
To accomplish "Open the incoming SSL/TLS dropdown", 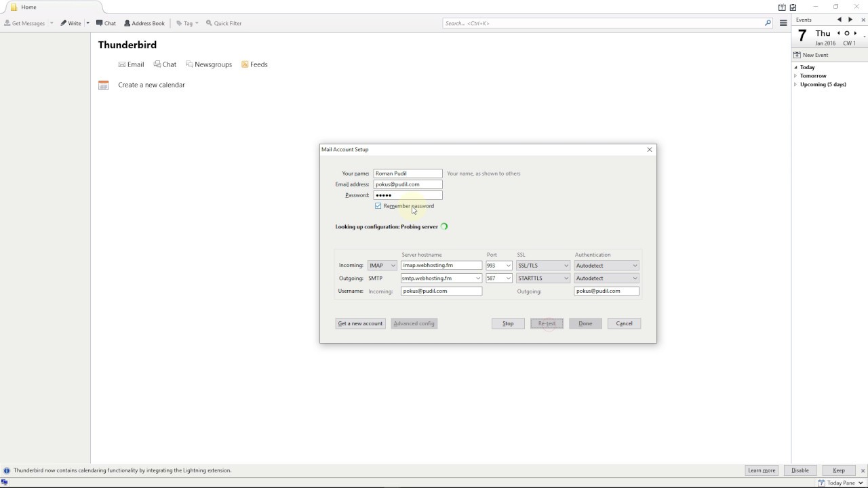I will [x=543, y=266].
